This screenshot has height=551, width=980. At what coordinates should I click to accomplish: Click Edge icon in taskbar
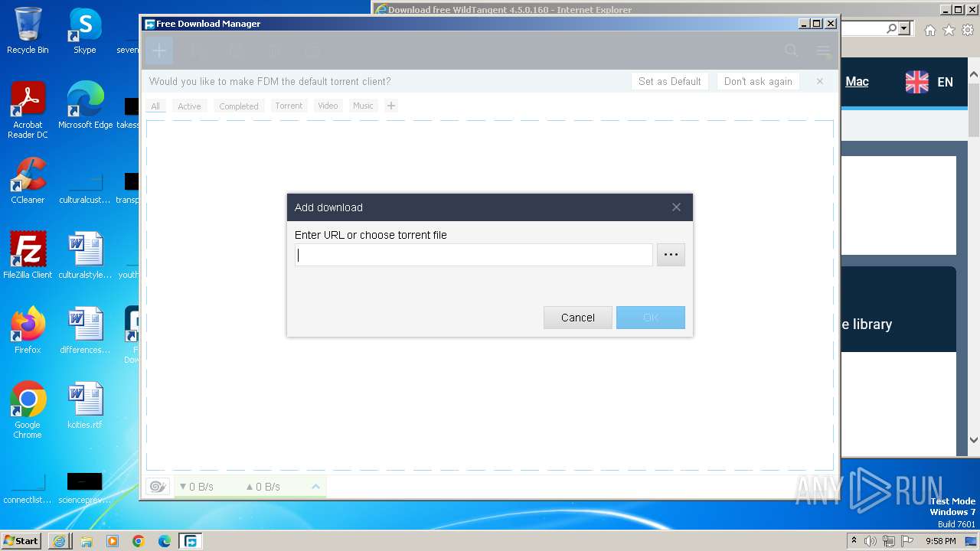click(165, 541)
